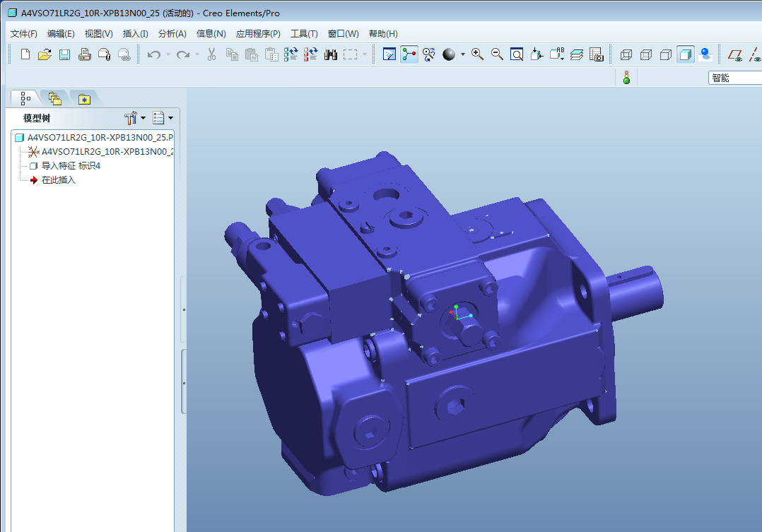Switch to Favorites navigator tab
Screen dimensions: 762x532
84,98
